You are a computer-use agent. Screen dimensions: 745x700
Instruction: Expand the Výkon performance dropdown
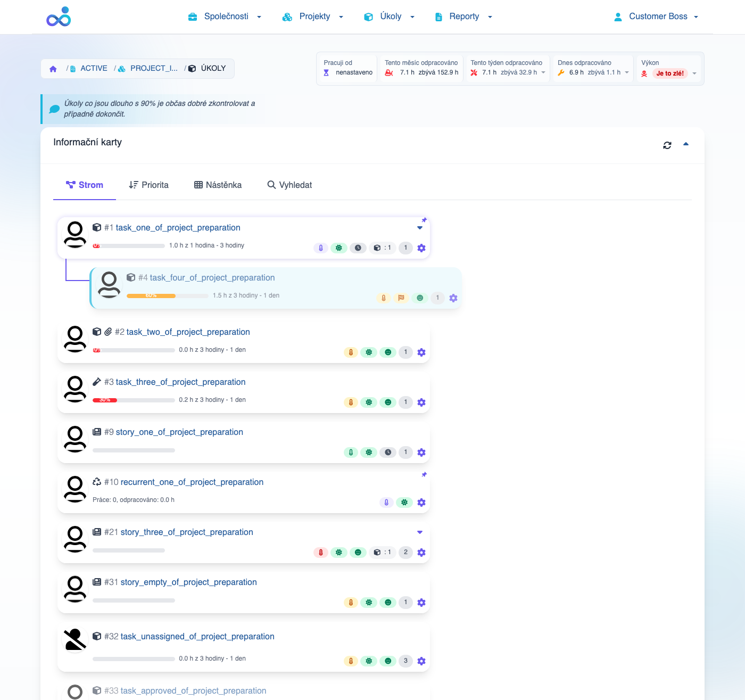(694, 73)
